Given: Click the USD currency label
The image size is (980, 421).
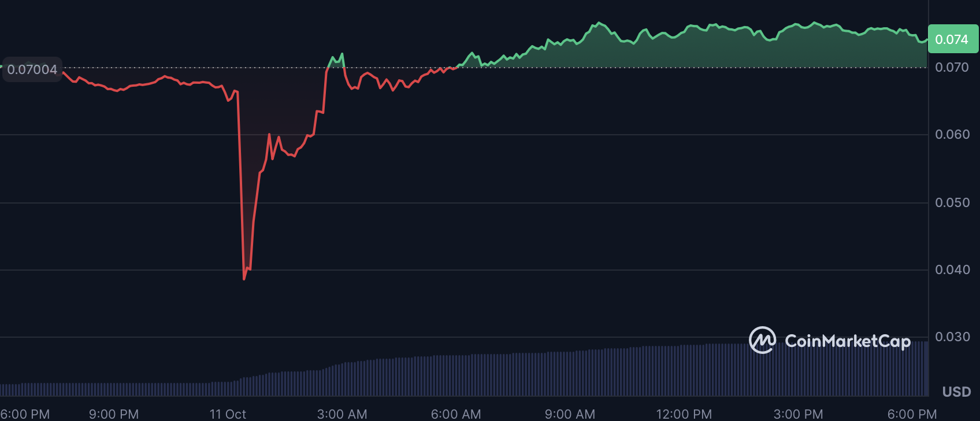Looking at the screenshot, I should 956,392.
